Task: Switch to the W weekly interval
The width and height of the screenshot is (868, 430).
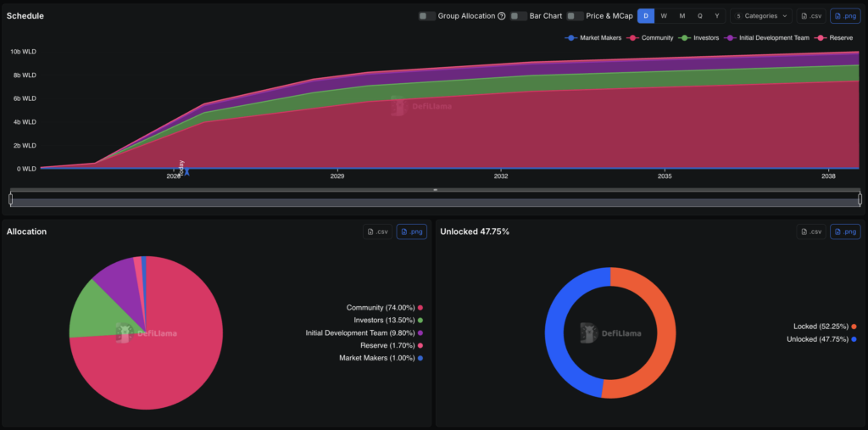Action: 664,16
